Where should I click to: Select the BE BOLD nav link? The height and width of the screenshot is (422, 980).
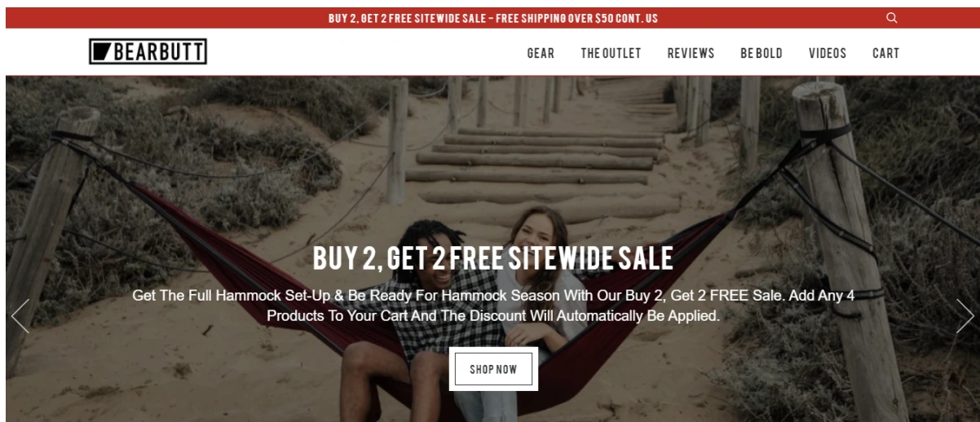click(761, 53)
